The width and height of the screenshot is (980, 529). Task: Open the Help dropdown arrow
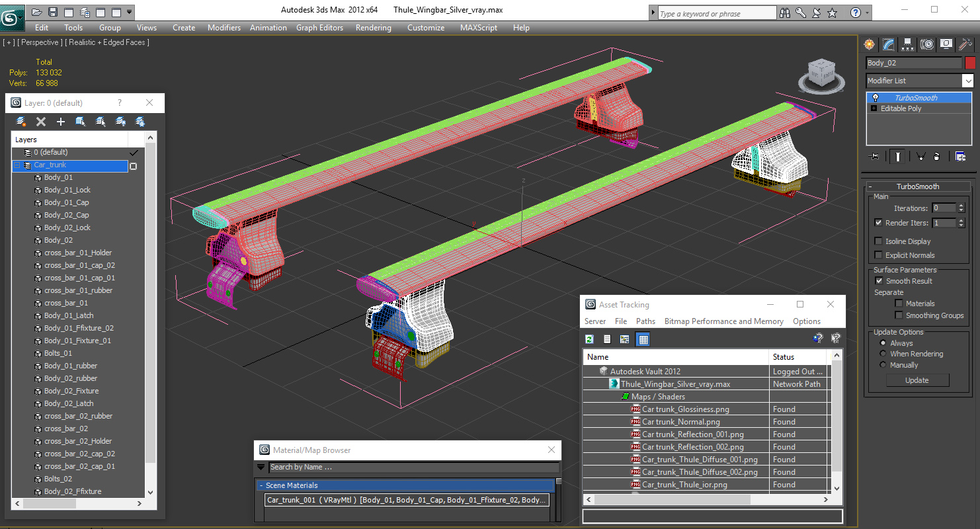pyautogui.click(x=868, y=13)
